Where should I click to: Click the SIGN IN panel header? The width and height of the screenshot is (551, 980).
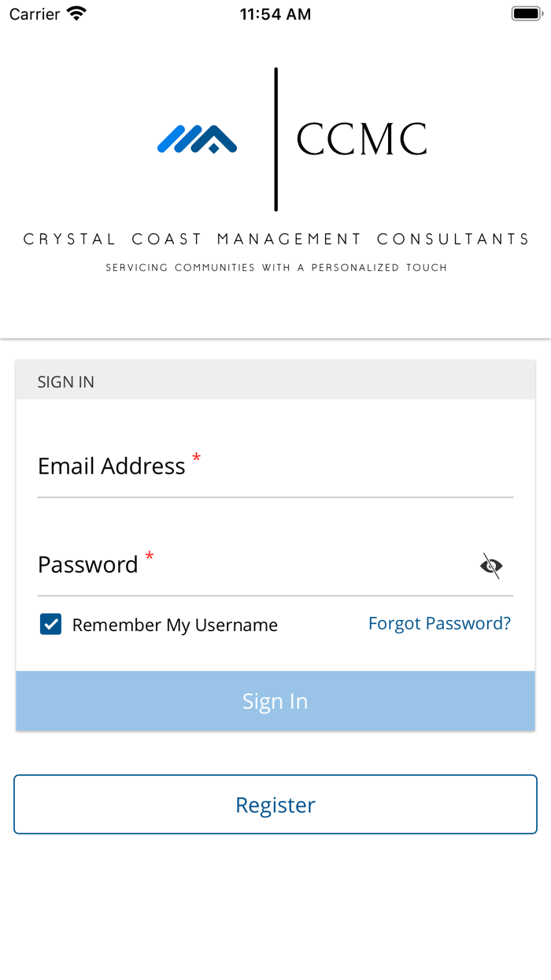pyautogui.click(x=66, y=381)
